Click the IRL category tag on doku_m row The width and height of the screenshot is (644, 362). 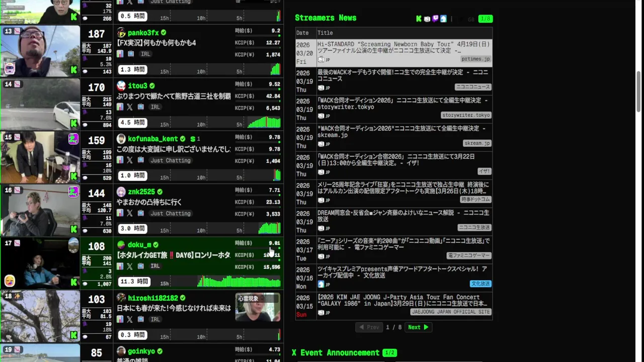point(155,266)
